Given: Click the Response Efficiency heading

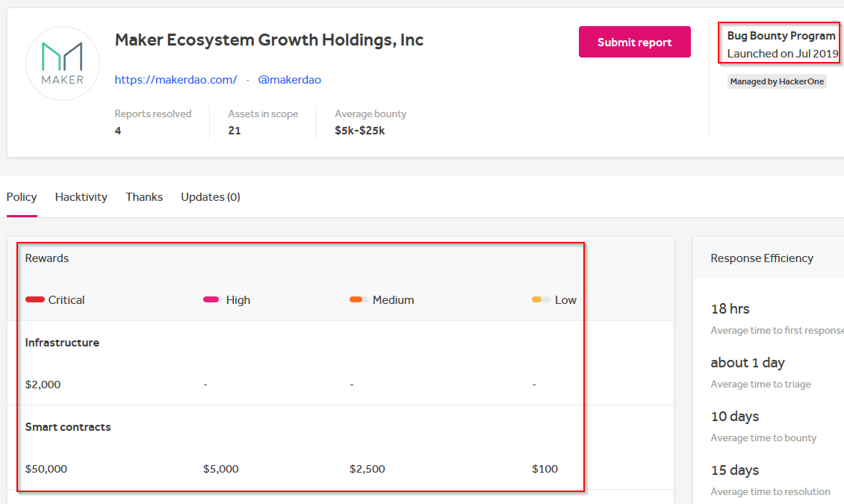Looking at the screenshot, I should [x=762, y=258].
